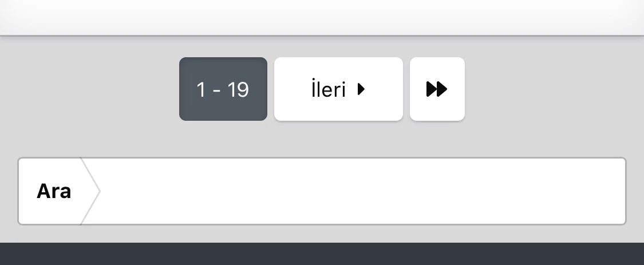Select the current page range 1 - 19
The image size is (644, 265).
[x=223, y=89]
